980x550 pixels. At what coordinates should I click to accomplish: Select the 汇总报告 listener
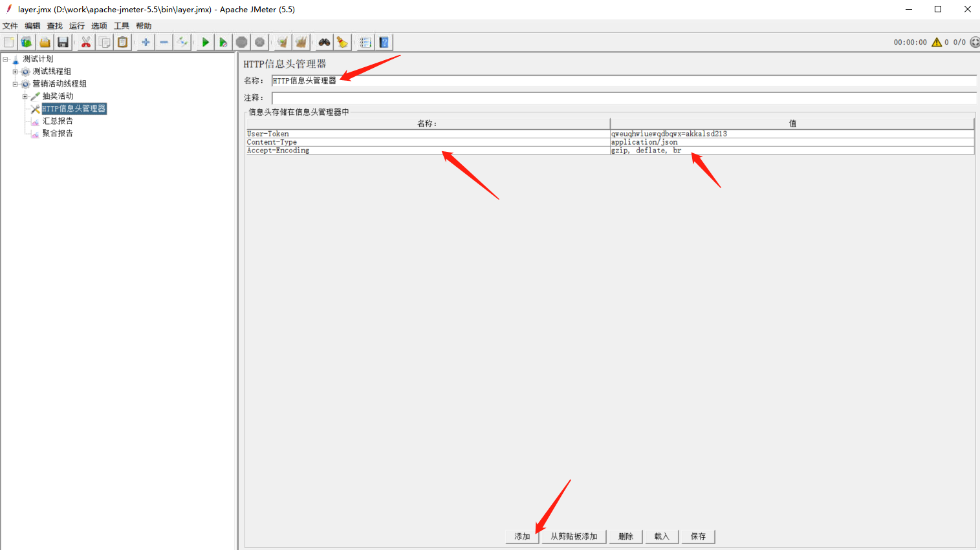click(x=58, y=121)
